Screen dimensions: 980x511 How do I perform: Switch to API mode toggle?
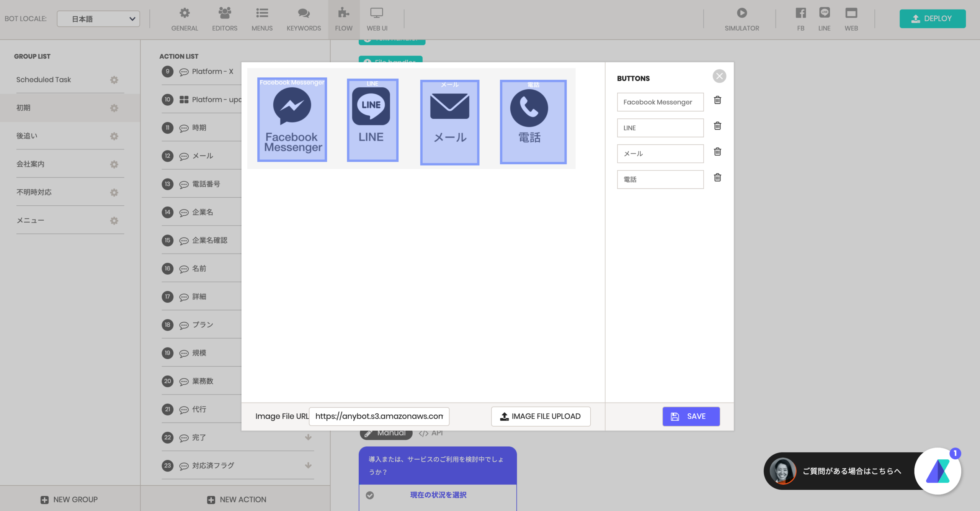[431, 433]
